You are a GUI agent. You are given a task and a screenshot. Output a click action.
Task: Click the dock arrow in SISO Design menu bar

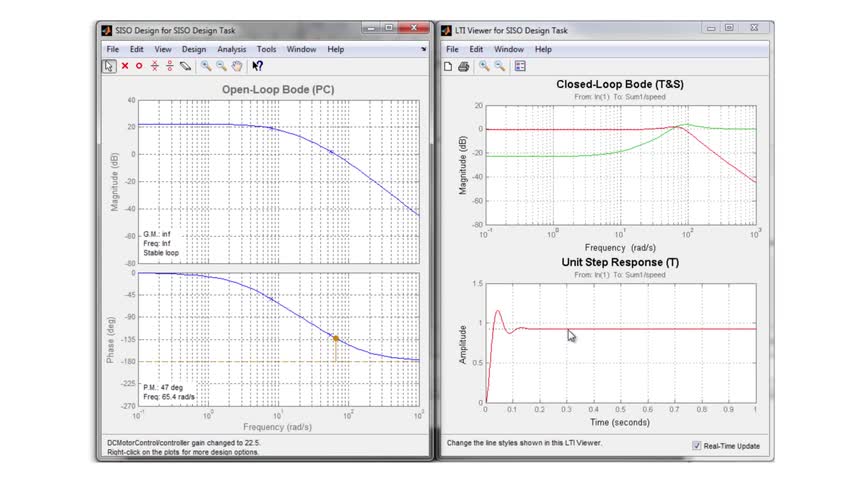pyautogui.click(x=423, y=49)
